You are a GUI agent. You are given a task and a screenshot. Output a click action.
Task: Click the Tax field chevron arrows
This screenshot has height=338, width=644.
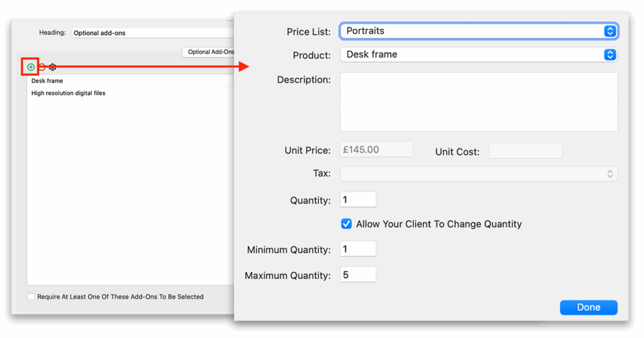pos(610,174)
